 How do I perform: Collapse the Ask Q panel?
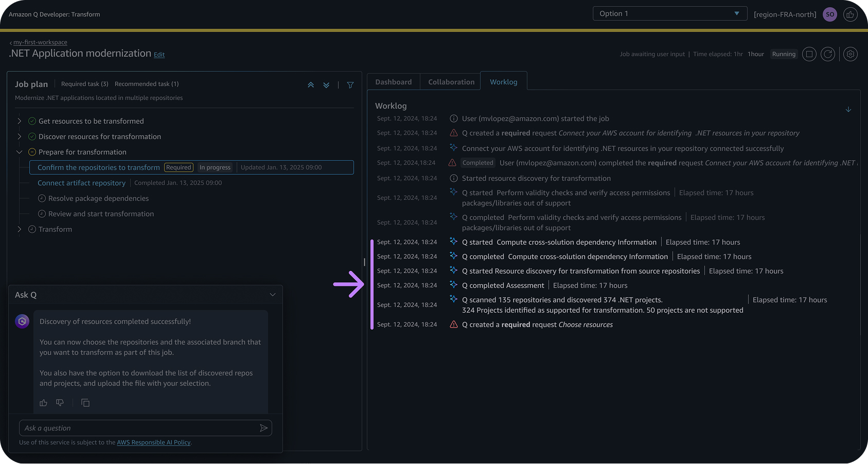pos(273,295)
